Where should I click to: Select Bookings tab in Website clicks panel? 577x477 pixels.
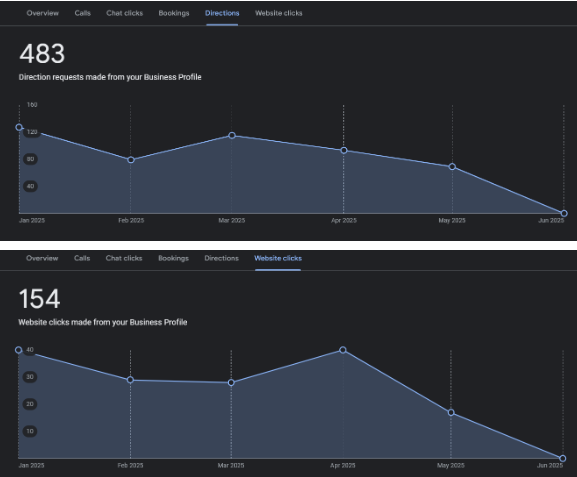173,258
